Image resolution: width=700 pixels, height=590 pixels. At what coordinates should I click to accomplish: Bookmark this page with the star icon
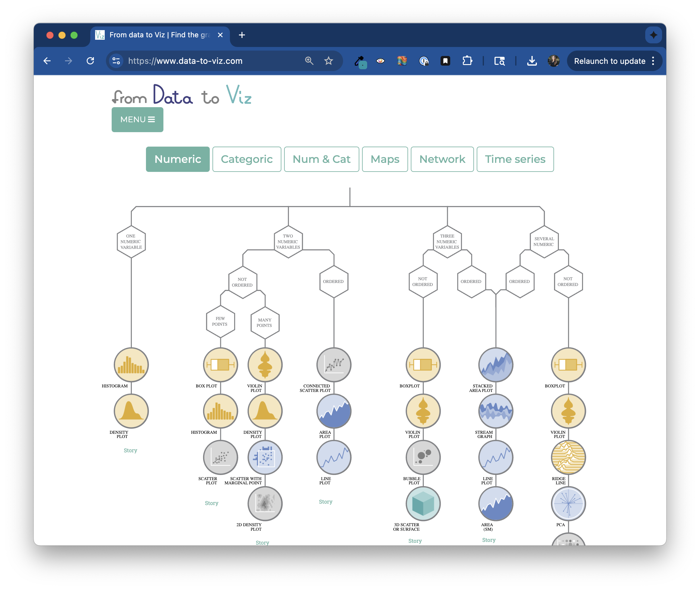click(x=328, y=61)
